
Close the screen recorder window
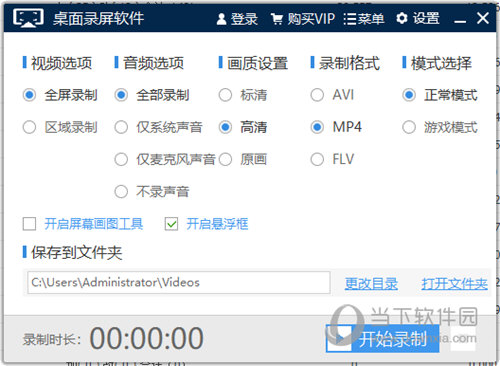pos(483,18)
